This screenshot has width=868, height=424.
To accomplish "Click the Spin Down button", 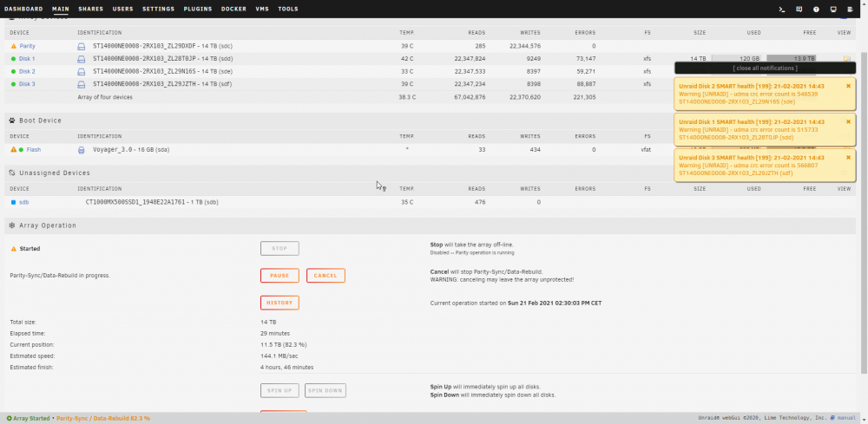I will pyautogui.click(x=325, y=390).
